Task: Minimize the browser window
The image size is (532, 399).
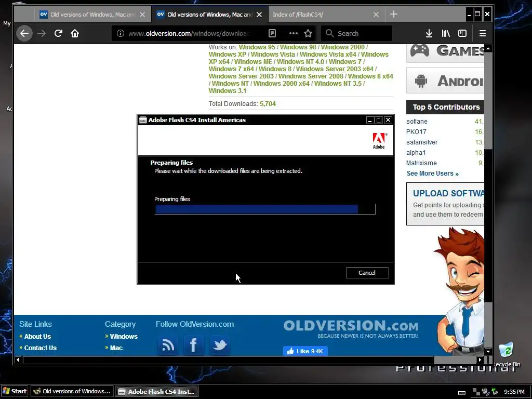Action: coord(469,14)
